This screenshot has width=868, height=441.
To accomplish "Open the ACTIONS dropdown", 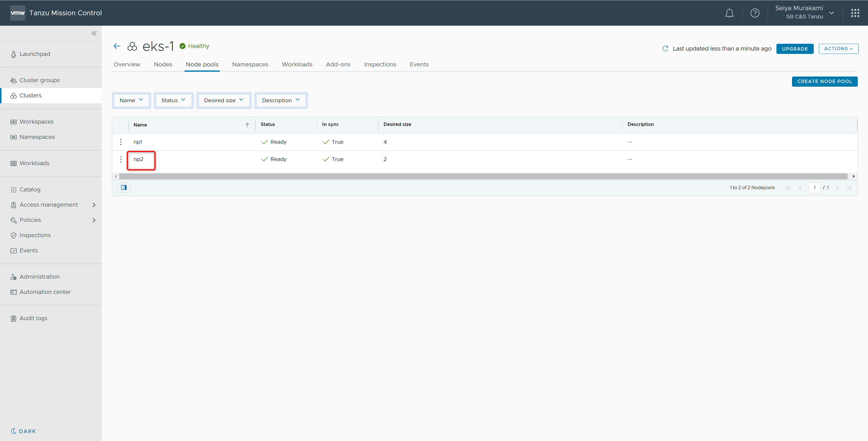I will (x=838, y=49).
